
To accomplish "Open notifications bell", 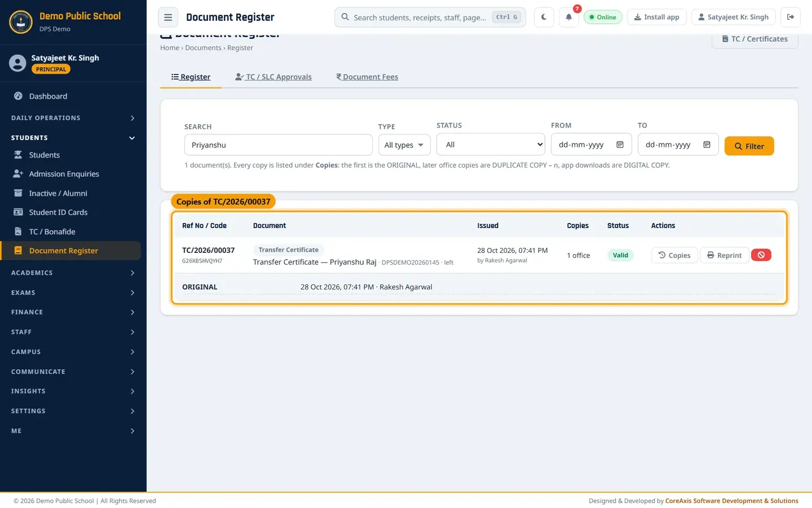I will [568, 17].
